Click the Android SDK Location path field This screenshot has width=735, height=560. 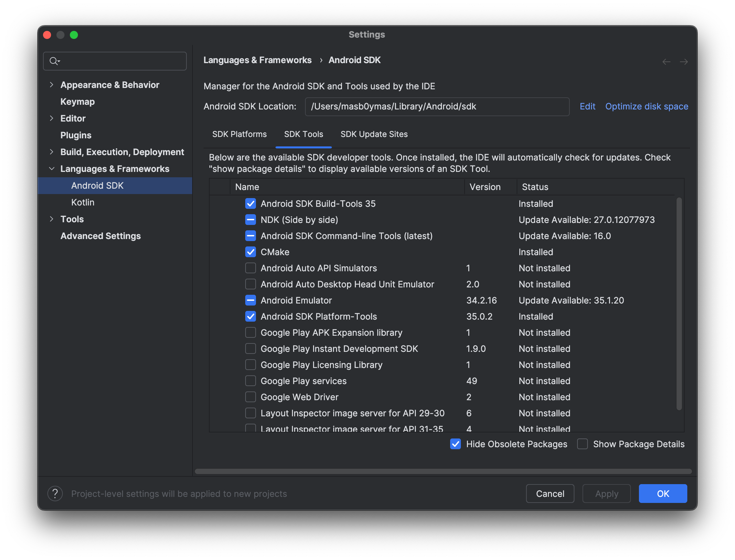coord(437,107)
